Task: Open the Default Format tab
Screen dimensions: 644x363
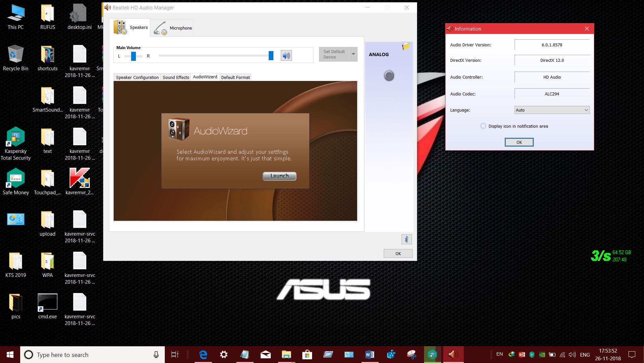Action: (x=235, y=77)
